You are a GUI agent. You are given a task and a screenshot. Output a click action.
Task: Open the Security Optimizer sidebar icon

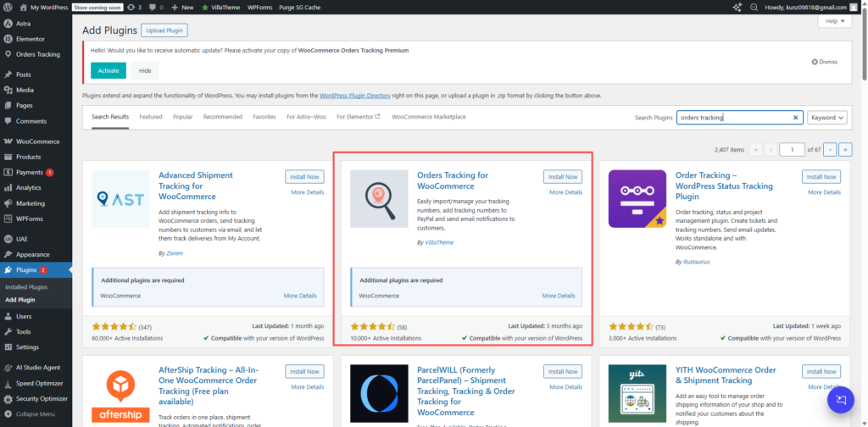click(8, 399)
